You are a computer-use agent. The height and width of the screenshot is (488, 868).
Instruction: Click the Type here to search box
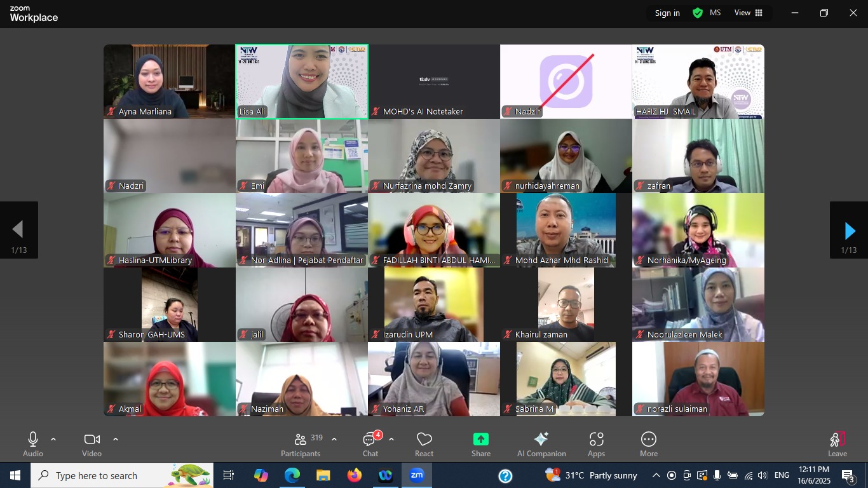(x=122, y=475)
